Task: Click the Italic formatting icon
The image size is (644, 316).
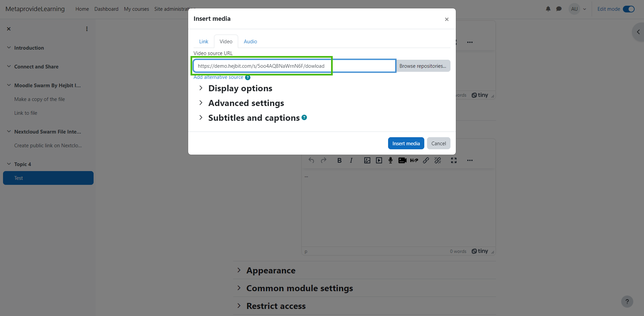Action: coord(351,160)
